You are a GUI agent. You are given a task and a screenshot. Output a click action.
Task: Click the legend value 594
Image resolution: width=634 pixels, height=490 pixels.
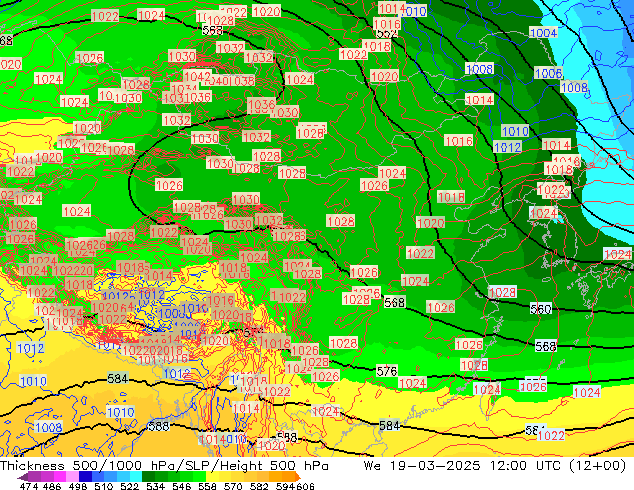coord(285,486)
